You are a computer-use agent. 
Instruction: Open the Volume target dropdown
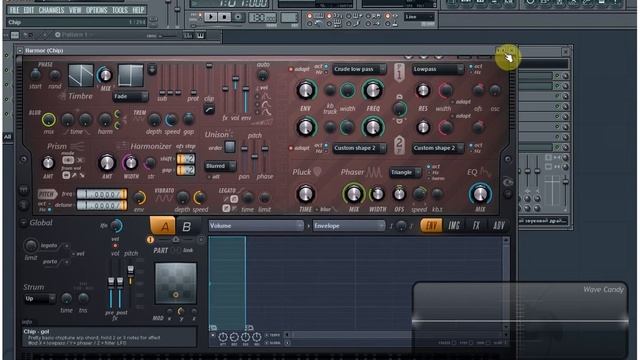click(x=256, y=226)
